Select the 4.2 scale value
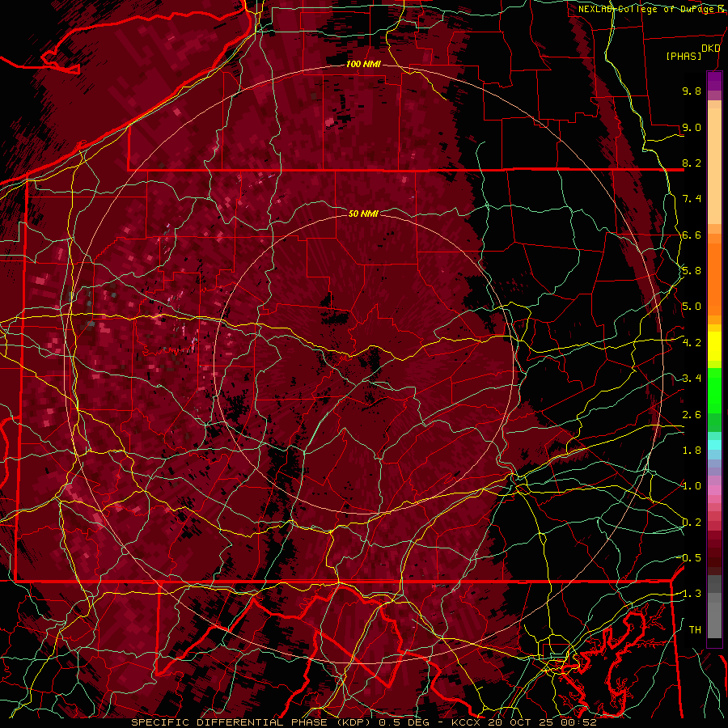 click(692, 343)
